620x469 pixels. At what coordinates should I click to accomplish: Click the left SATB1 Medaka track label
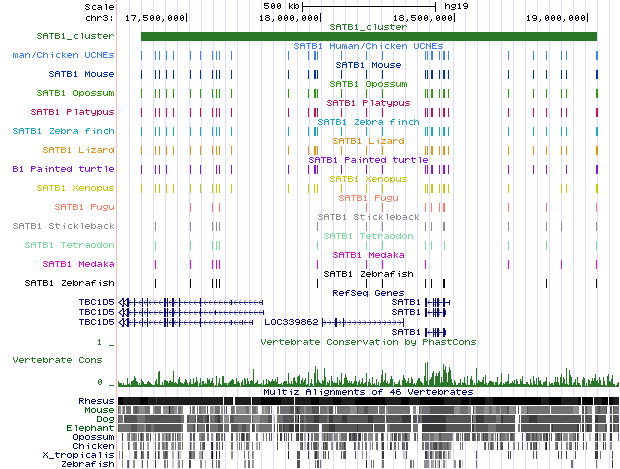pos(78,264)
